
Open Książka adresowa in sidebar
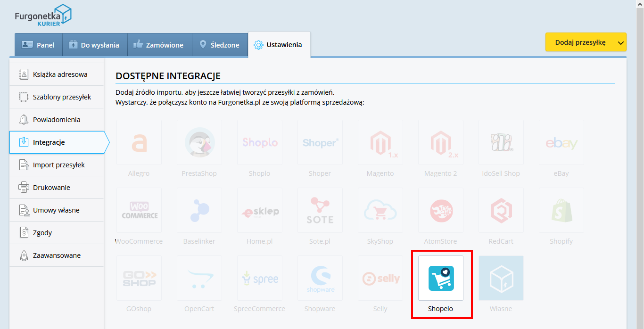57,74
